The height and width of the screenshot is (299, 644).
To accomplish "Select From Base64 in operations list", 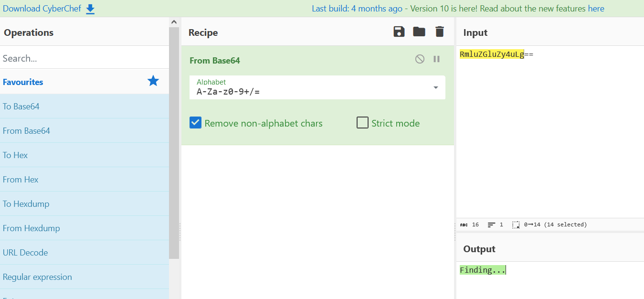I will click(84, 130).
